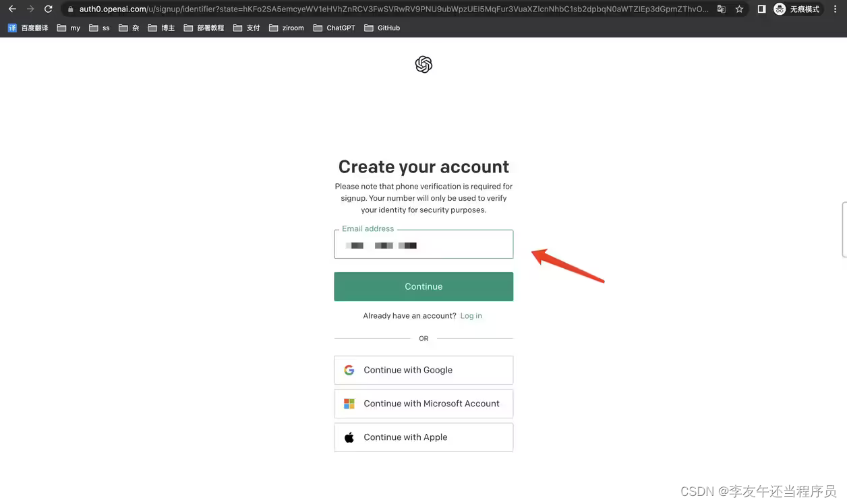Click the OpenAI logo
The width and height of the screenshot is (847, 504).
coord(423,65)
